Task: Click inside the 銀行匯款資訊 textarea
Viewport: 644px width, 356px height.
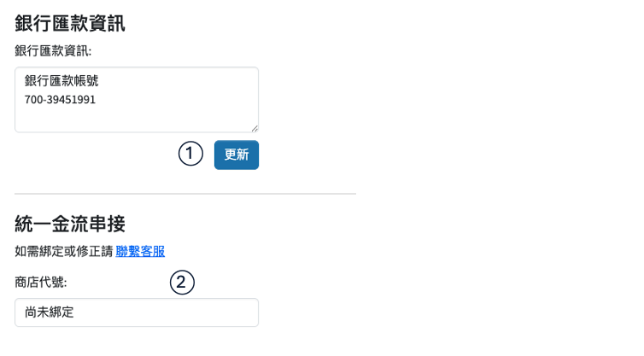Action: point(137,99)
